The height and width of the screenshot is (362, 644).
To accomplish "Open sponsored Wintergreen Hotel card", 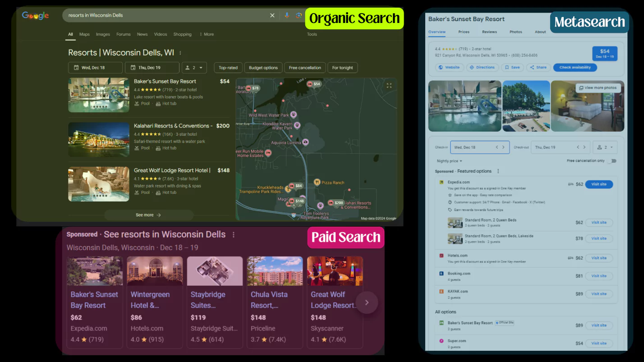I will 155,302.
